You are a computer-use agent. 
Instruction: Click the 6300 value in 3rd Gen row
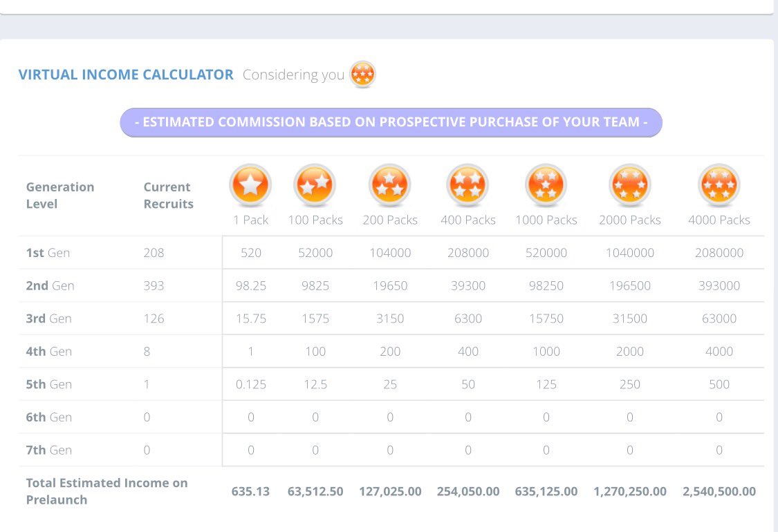[x=468, y=319]
